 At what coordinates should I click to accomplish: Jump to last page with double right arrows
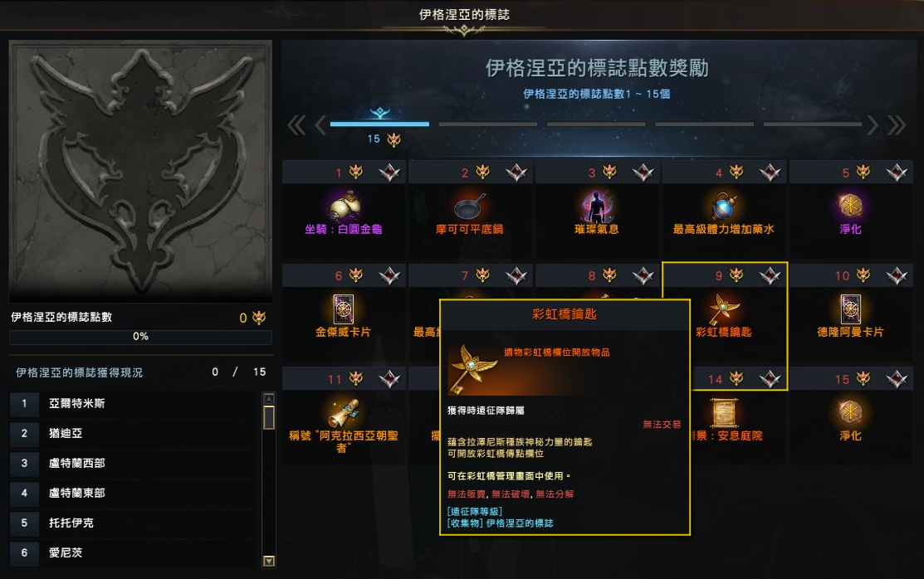click(x=897, y=124)
